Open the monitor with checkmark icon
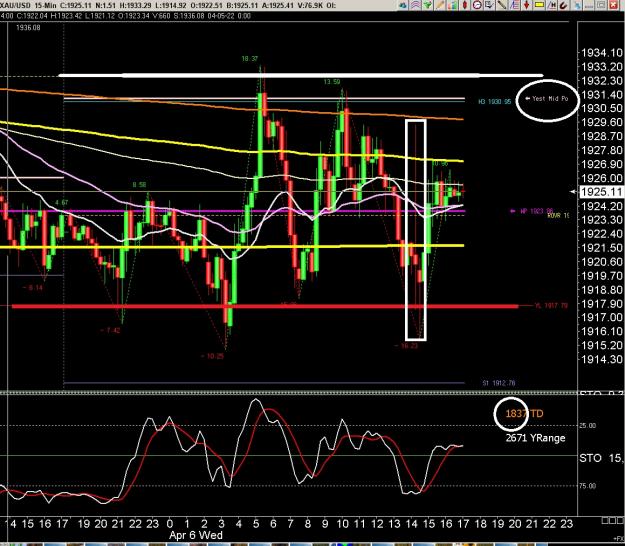 489,5
